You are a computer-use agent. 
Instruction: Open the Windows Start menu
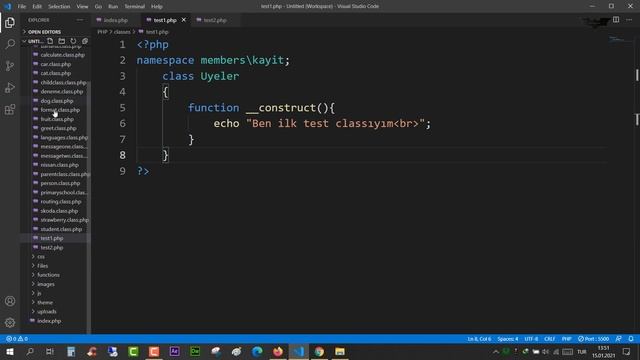pyautogui.click(x=9, y=351)
